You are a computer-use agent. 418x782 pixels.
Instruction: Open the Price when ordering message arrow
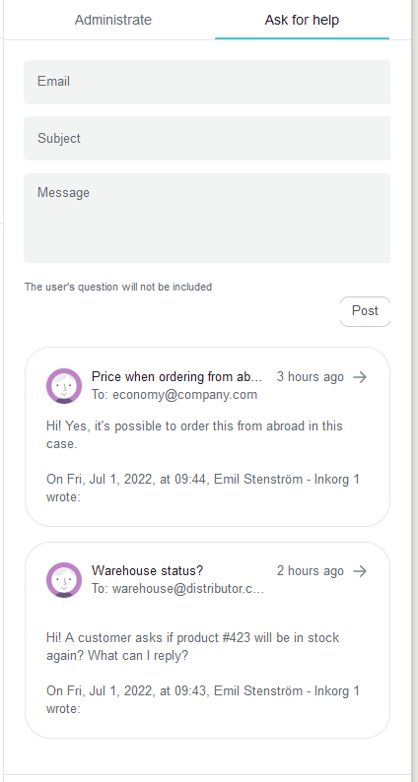[x=360, y=377]
